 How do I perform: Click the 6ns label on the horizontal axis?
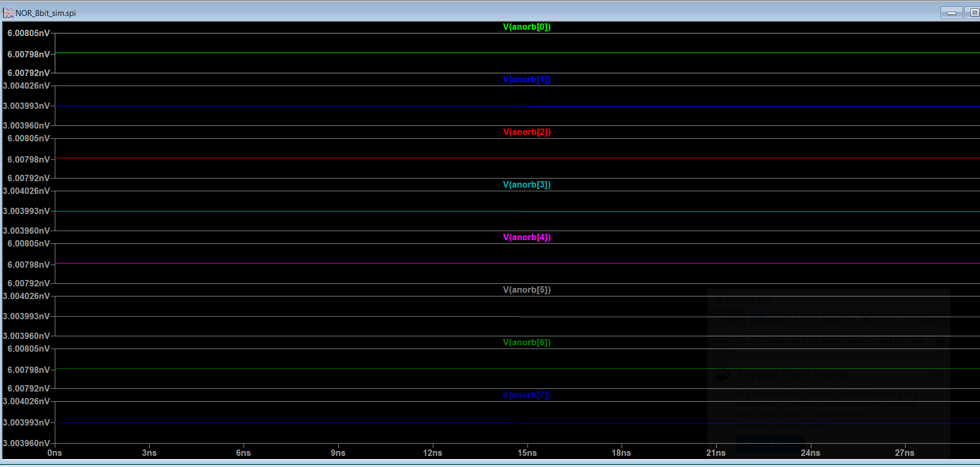pyautogui.click(x=244, y=453)
